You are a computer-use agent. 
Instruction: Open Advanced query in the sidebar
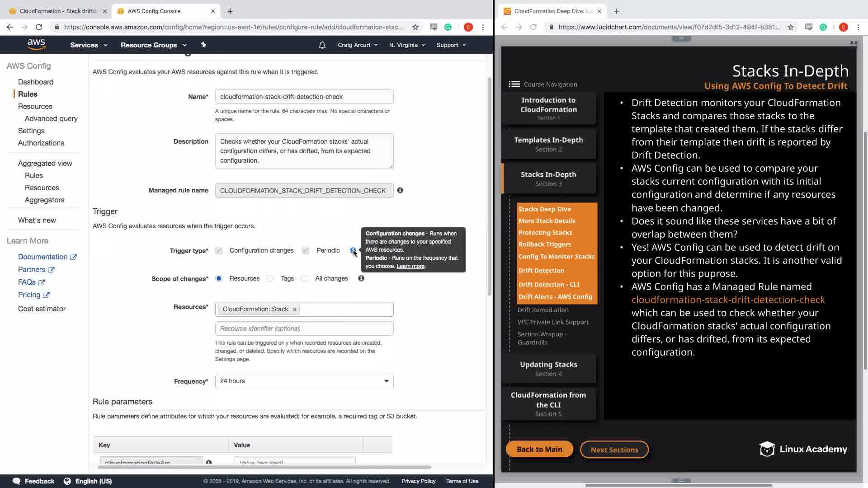[x=51, y=118]
